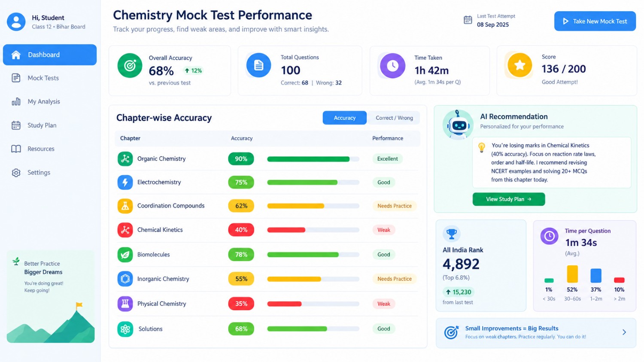Click the student profile avatar icon
This screenshot has width=644, height=362.
[x=16, y=21]
